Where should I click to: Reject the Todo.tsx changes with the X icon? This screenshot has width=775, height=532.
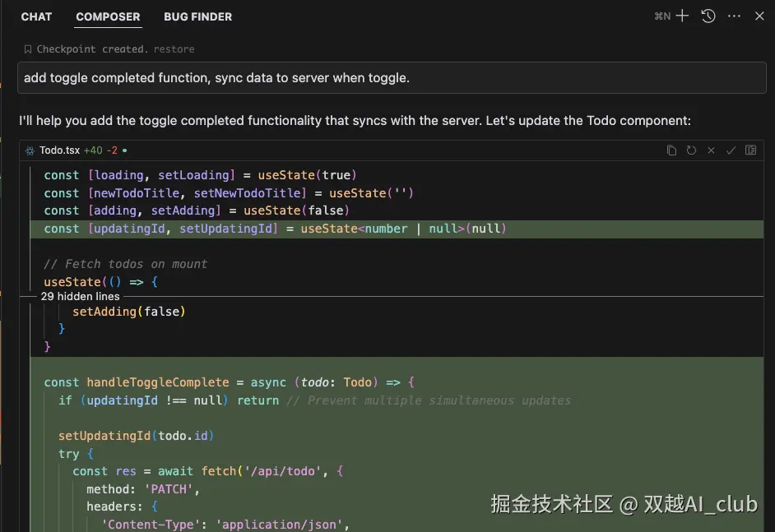711,150
